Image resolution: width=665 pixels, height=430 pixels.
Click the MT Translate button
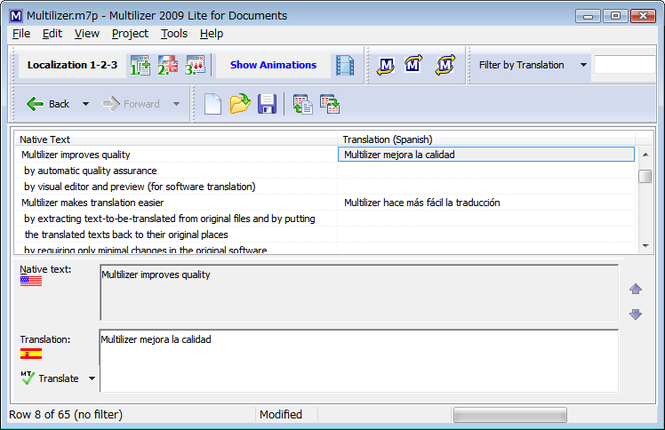tap(50, 378)
